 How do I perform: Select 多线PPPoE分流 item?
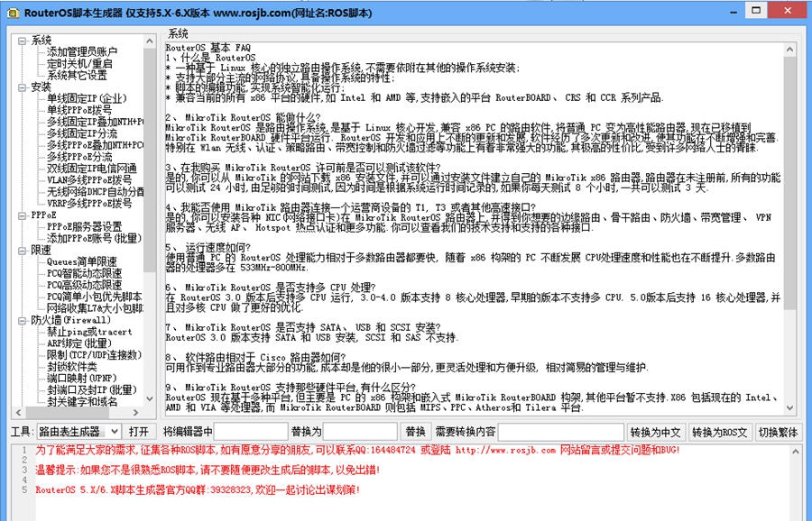click(79, 157)
